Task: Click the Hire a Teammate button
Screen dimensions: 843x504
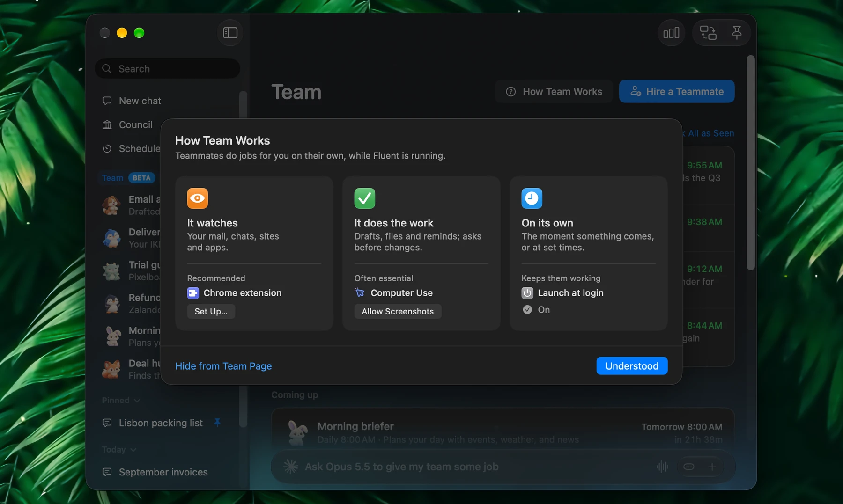Action: (x=677, y=92)
